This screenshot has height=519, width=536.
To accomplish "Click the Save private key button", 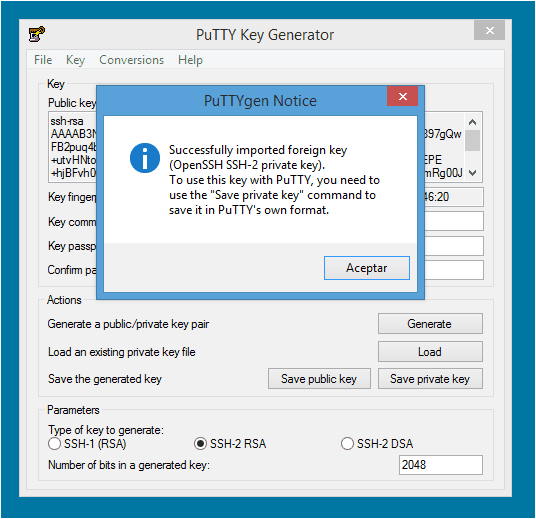I will pyautogui.click(x=430, y=379).
